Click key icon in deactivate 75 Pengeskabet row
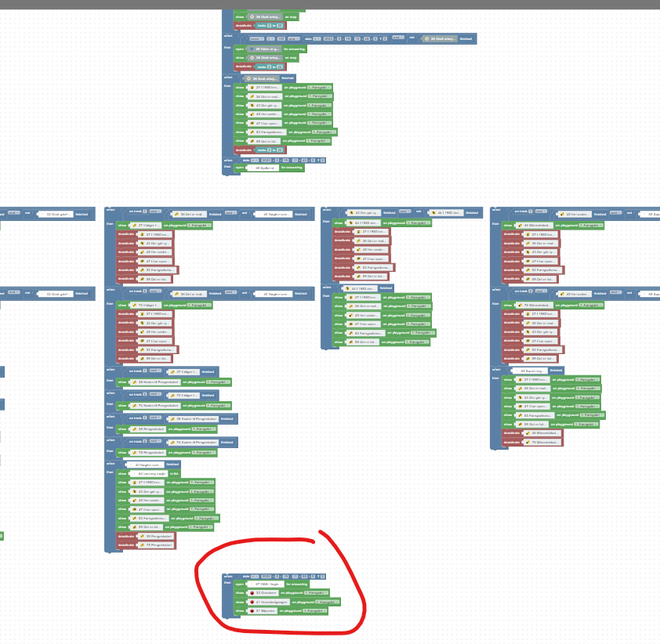The height and width of the screenshot is (644, 660). [x=143, y=545]
